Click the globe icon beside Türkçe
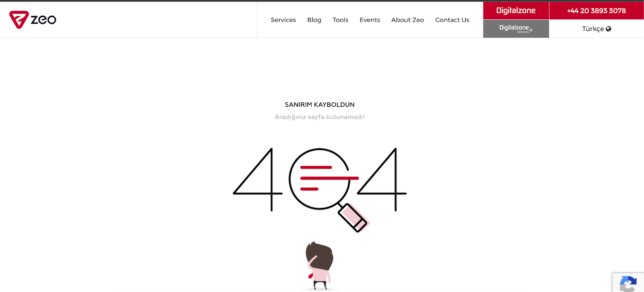644x292 pixels. pyautogui.click(x=609, y=29)
